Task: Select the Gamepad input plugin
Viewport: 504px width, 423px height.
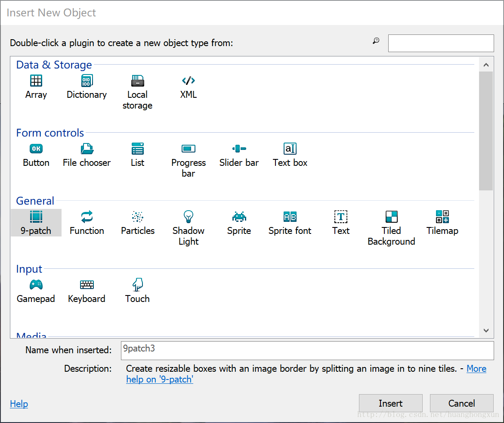Action: [36, 285]
